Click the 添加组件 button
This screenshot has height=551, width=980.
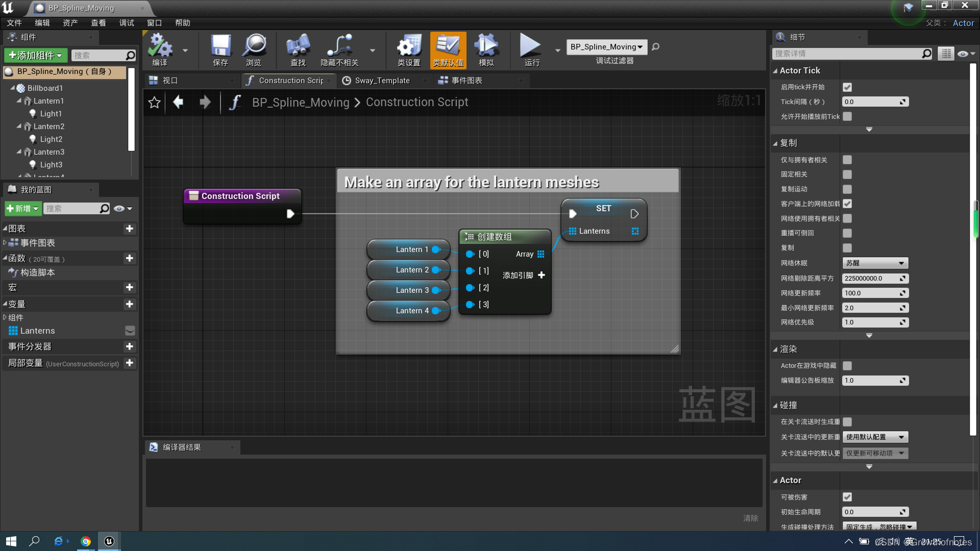(x=36, y=55)
